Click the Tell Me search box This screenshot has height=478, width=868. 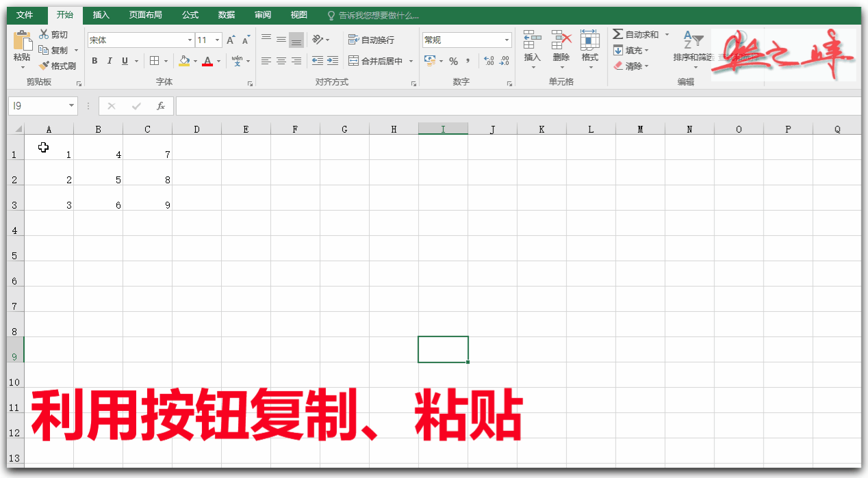[373, 15]
